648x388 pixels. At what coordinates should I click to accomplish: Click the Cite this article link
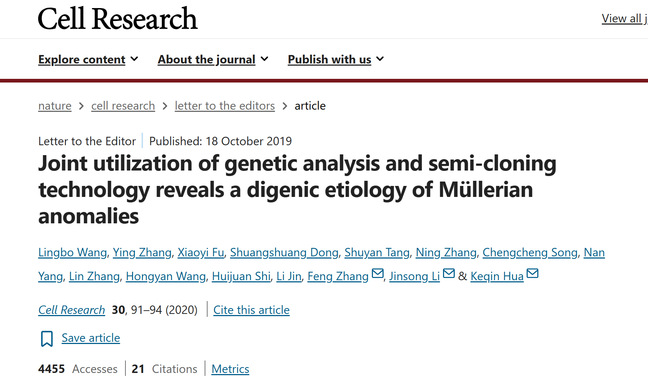pyautogui.click(x=251, y=310)
